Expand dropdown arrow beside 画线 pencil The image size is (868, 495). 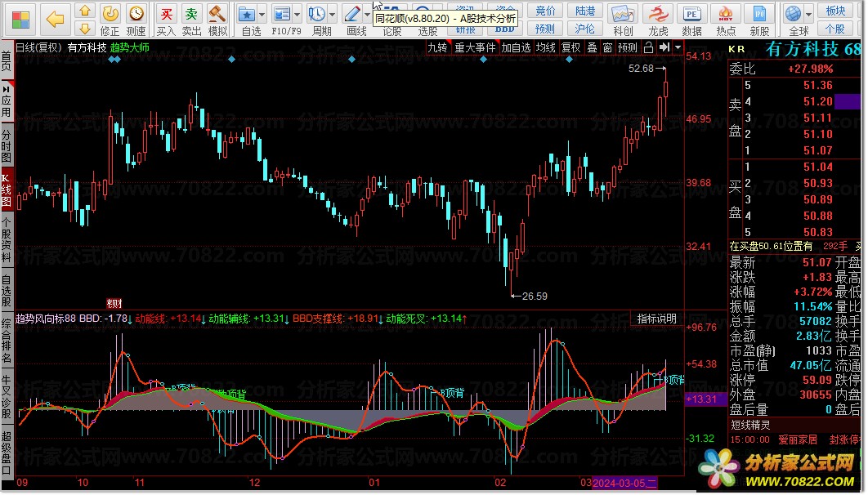pyautogui.click(x=367, y=15)
